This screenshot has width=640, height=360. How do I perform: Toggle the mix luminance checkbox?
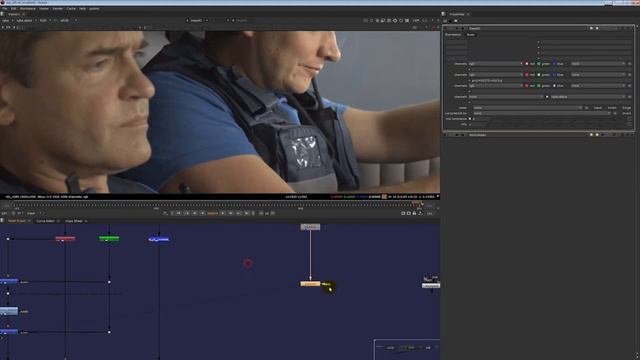pos(470,119)
